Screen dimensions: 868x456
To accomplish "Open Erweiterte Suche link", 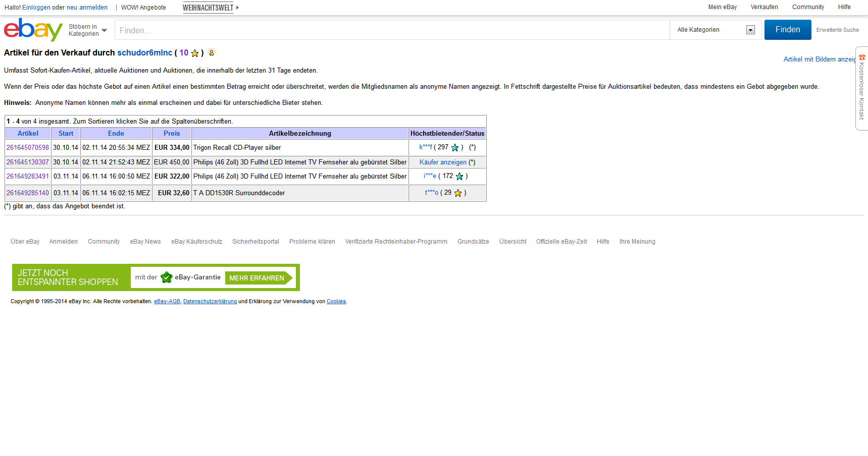I will coord(837,30).
